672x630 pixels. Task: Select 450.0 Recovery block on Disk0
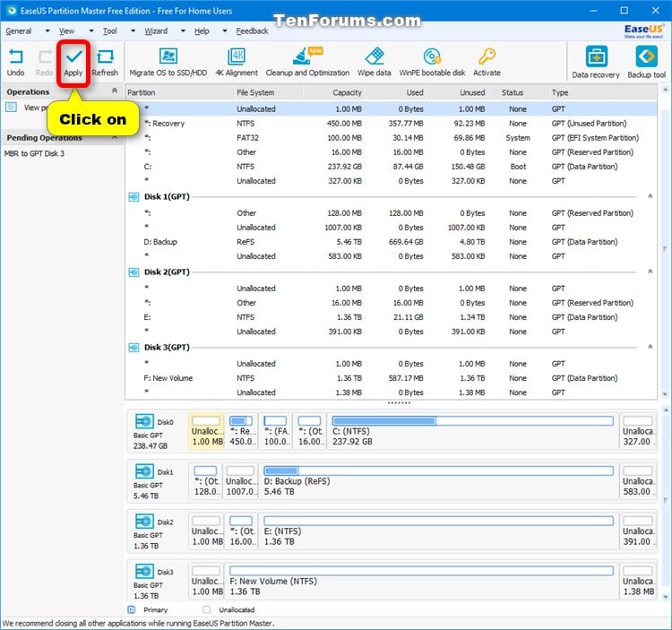pos(241,431)
